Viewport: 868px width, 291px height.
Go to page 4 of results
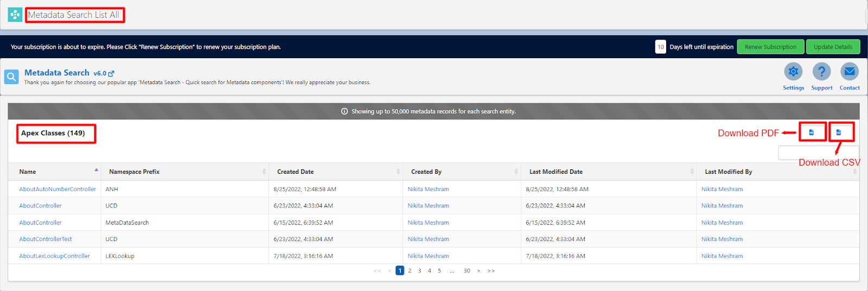pyautogui.click(x=429, y=270)
